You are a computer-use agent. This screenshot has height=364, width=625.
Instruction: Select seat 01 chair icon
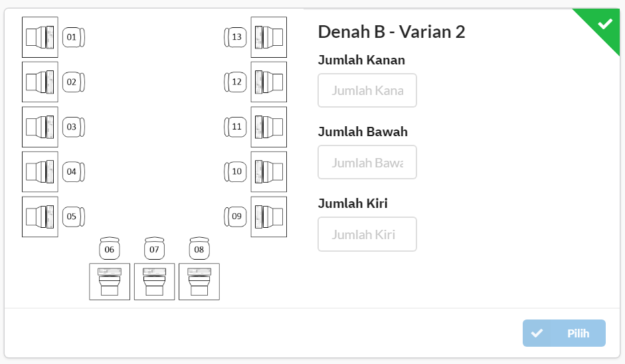(x=74, y=37)
